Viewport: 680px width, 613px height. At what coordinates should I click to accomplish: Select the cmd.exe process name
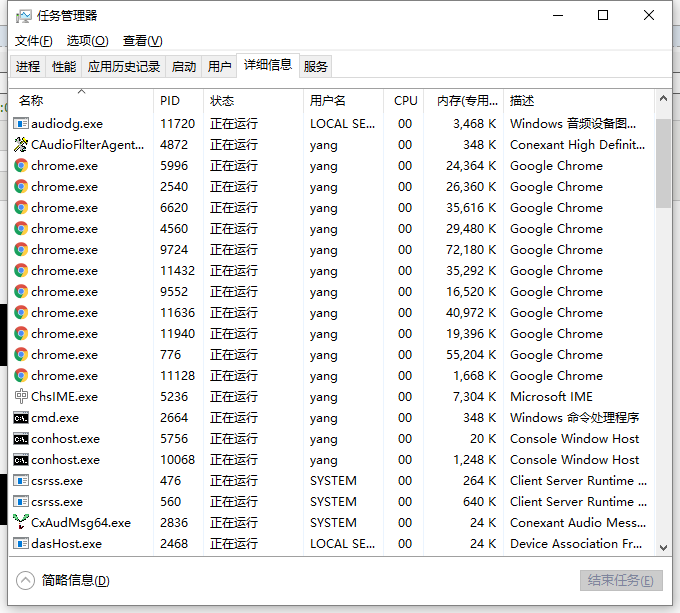pyautogui.click(x=55, y=418)
